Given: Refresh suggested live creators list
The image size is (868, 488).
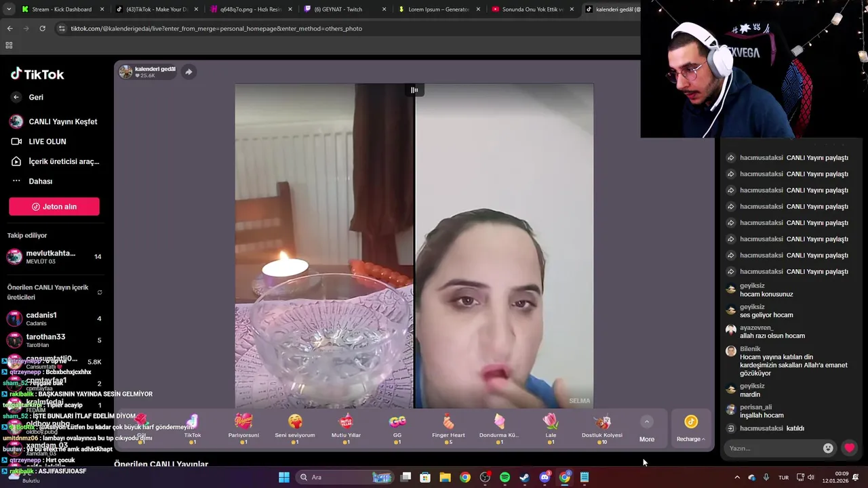Looking at the screenshot, I should tap(100, 293).
